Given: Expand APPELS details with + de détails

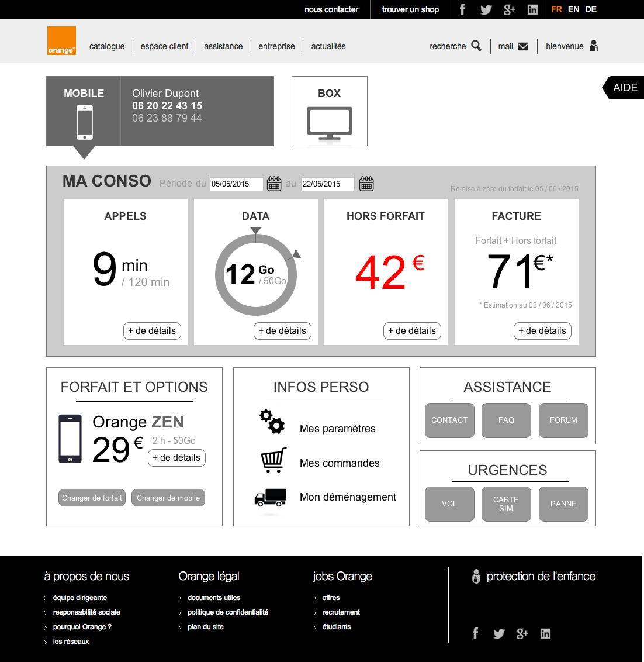Looking at the screenshot, I should pos(152,331).
